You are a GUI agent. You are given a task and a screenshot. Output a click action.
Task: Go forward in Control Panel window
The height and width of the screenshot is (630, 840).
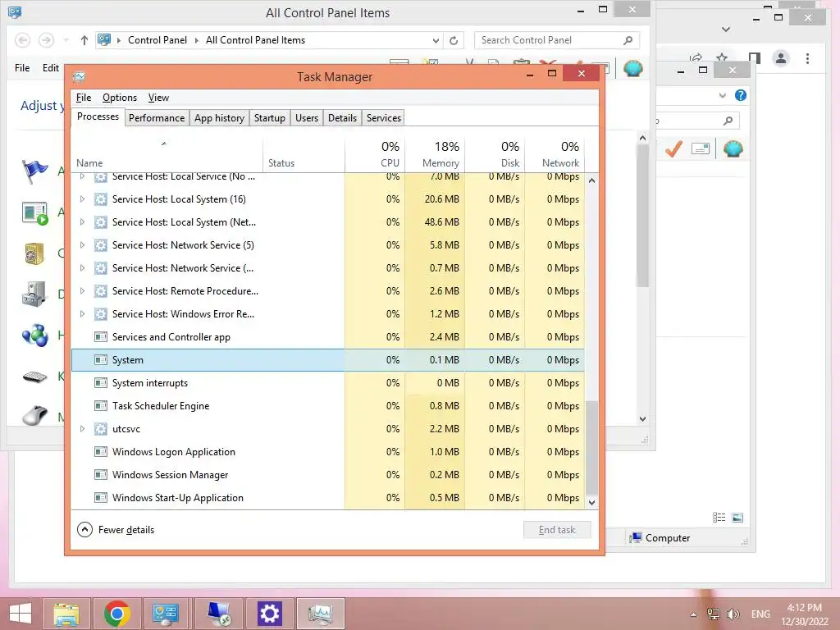pyautogui.click(x=47, y=40)
